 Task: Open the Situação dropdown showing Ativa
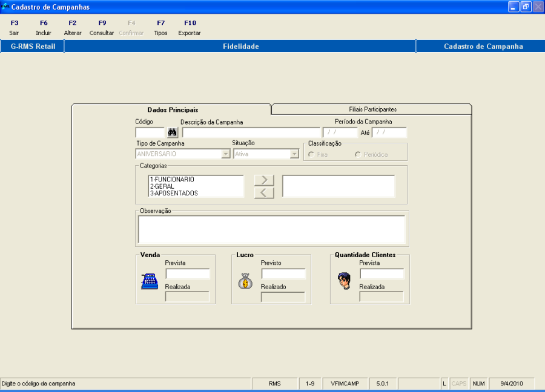point(294,154)
